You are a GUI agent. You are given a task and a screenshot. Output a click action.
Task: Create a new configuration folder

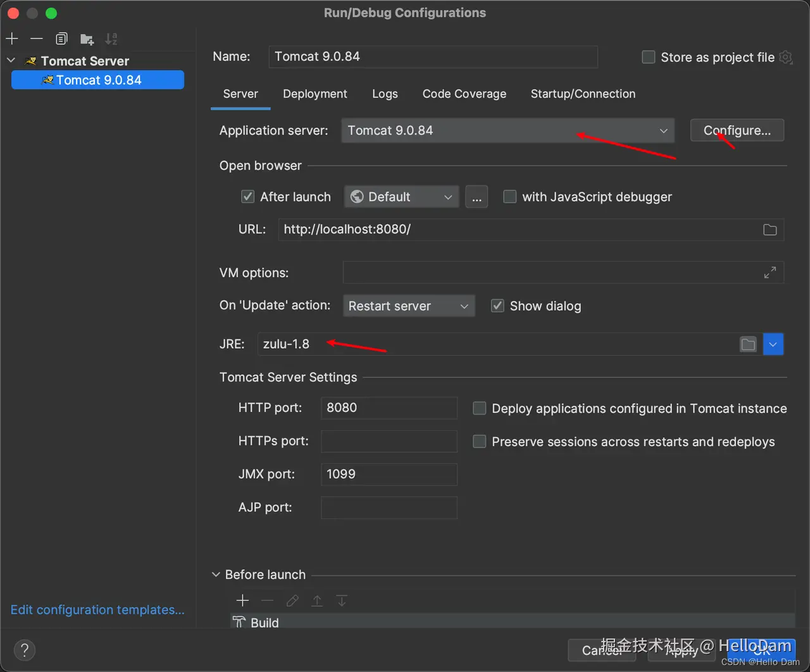[x=87, y=39]
